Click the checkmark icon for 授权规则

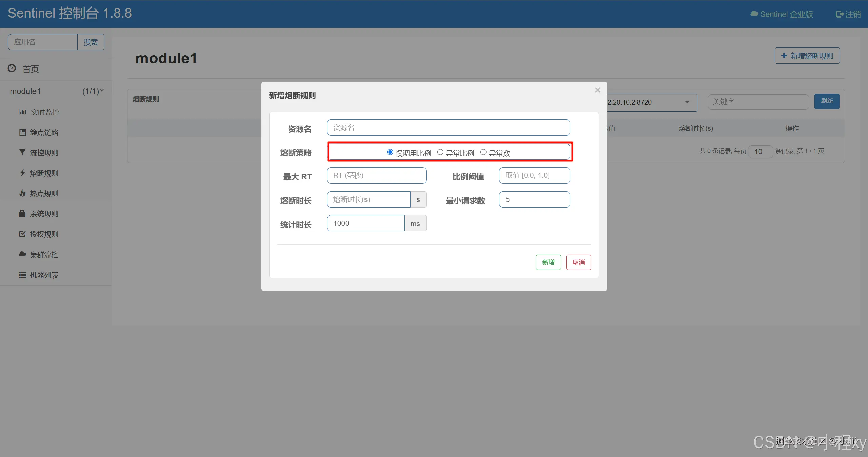pos(22,234)
